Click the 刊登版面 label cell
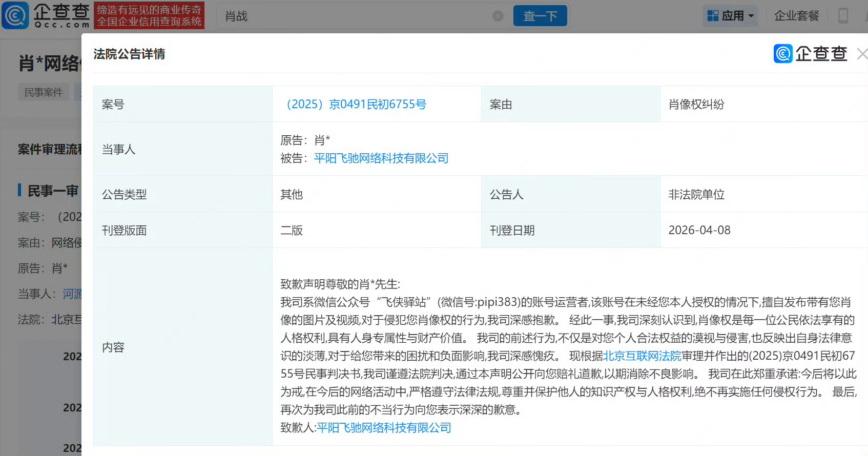 coord(183,230)
